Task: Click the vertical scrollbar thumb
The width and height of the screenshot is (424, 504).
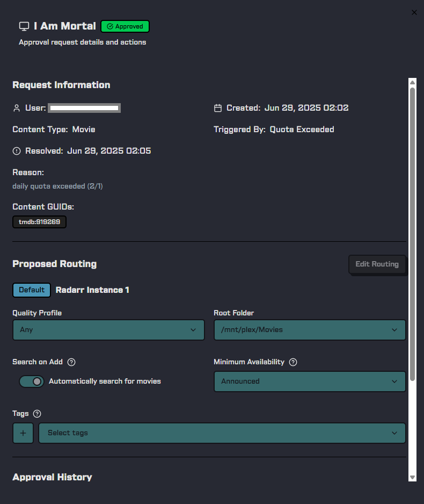Action: (x=412, y=234)
